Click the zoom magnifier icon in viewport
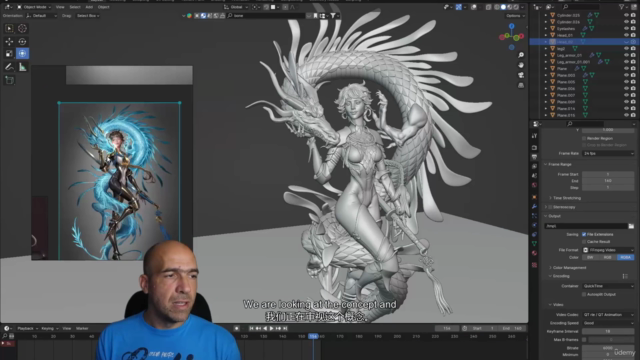 521,55
